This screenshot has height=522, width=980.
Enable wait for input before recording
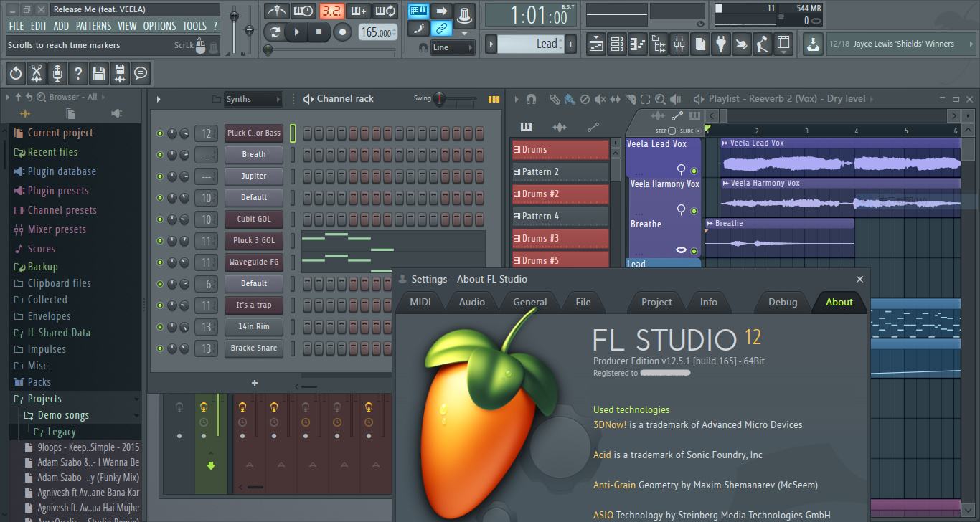click(303, 11)
